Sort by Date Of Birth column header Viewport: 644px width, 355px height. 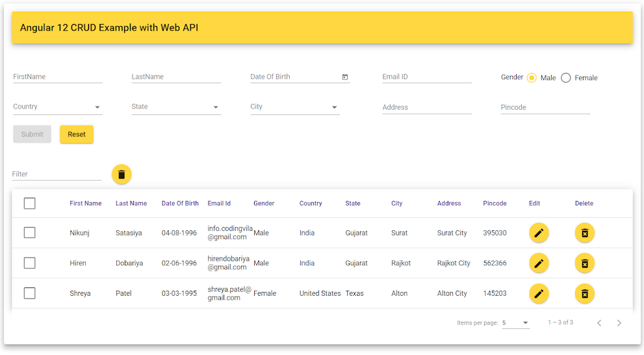(180, 204)
